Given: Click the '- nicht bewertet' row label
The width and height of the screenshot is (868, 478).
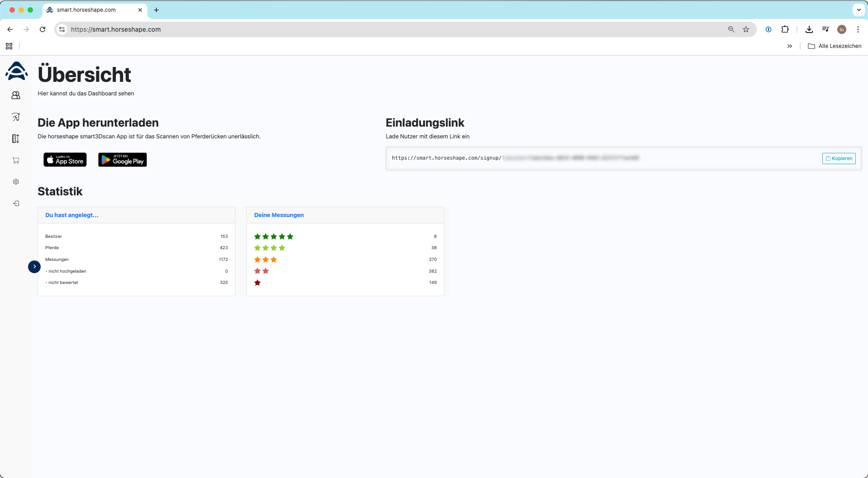Looking at the screenshot, I should [x=61, y=283].
